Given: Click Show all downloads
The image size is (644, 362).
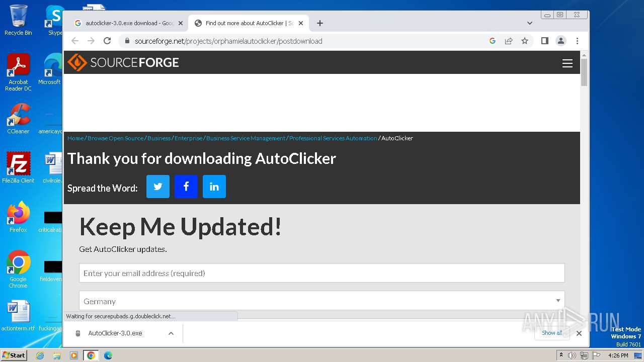Looking at the screenshot, I should pos(552,333).
